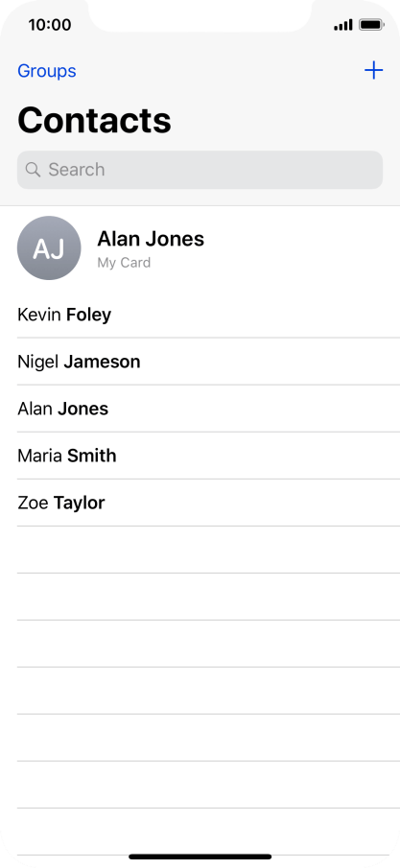
Task: Tap the empty row directly beneath Zoe Taylor
Action: pyautogui.click(x=208, y=550)
